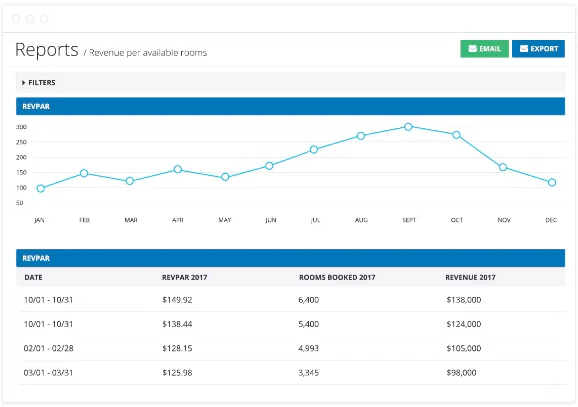This screenshot has height=407, width=578.
Task: Select the DEC data point on chart
Action: [552, 182]
